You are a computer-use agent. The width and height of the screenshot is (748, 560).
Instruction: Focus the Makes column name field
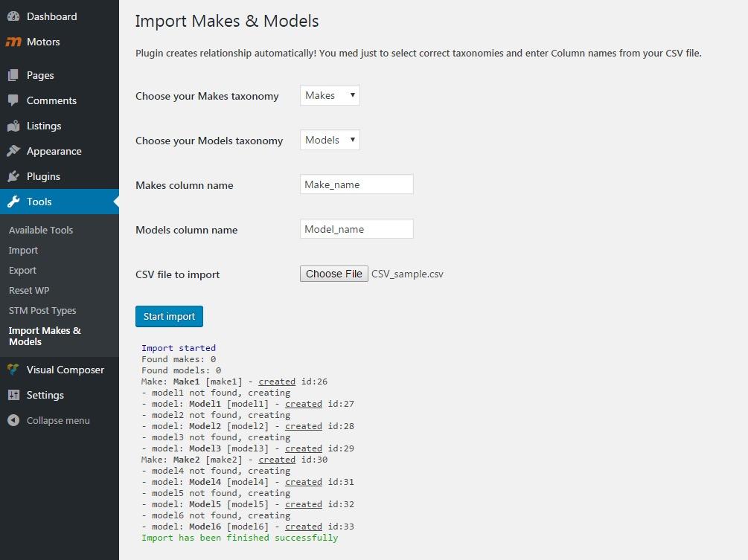[x=357, y=184]
